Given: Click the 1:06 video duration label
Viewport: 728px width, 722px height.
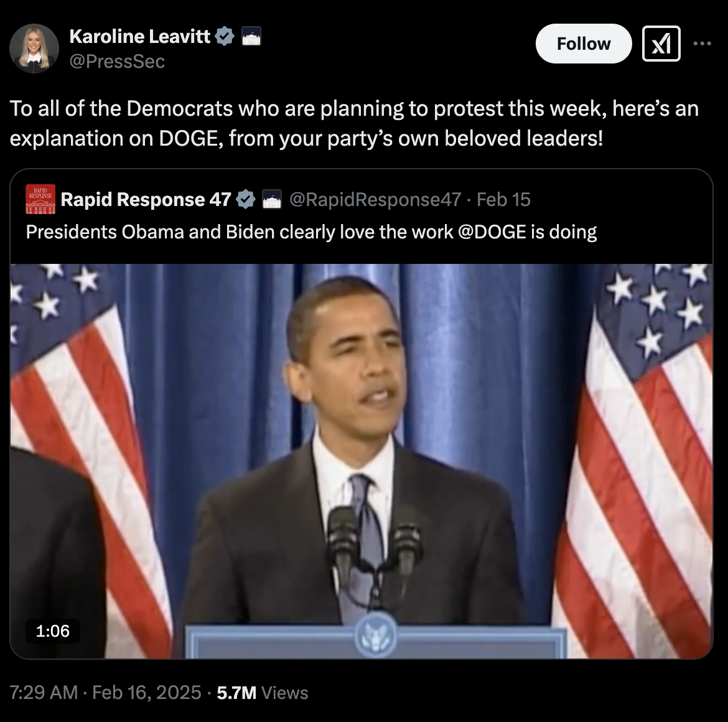Looking at the screenshot, I should click(52, 631).
